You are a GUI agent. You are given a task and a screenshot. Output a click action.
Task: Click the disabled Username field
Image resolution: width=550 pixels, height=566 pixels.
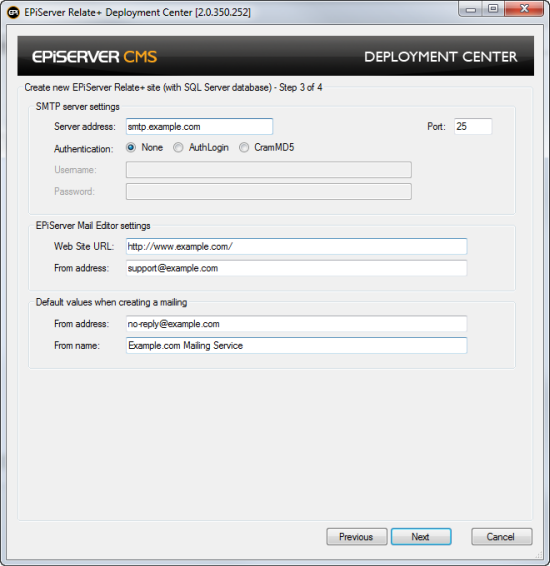pyautogui.click(x=269, y=170)
